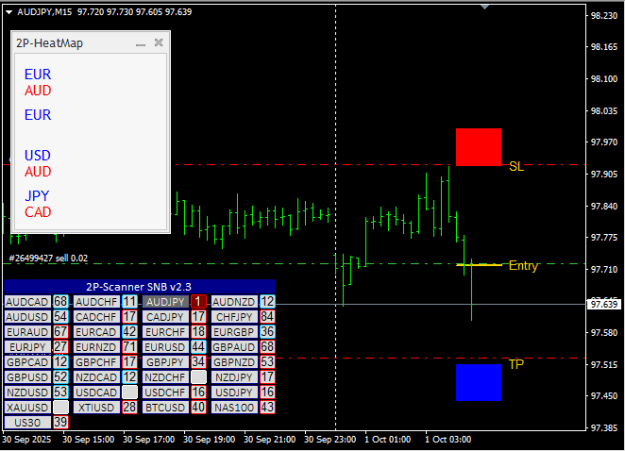Pick USDCAD in scanner
This screenshot has width=625, height=451.
[x=96, y=392]
